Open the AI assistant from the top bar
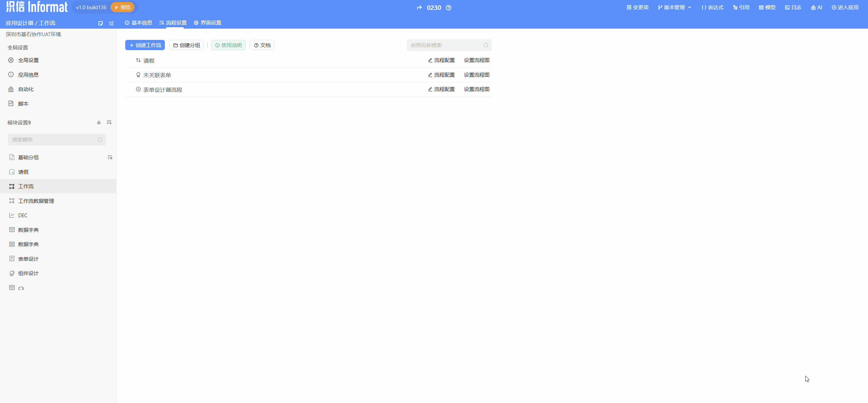The image size is (868, 403). pyautogui.click(x=816, y=8)
